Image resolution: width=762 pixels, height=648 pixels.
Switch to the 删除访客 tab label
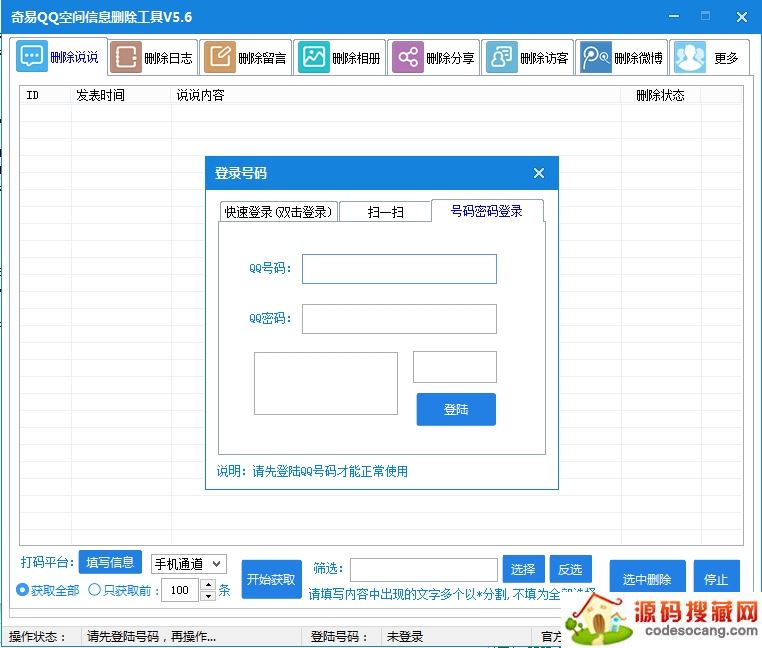(x=544, y=58)
